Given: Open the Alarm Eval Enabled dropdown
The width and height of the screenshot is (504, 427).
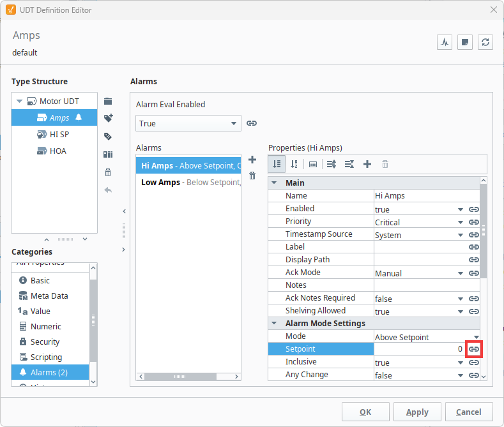Looking at the screenshot, I should click(188, 123).
